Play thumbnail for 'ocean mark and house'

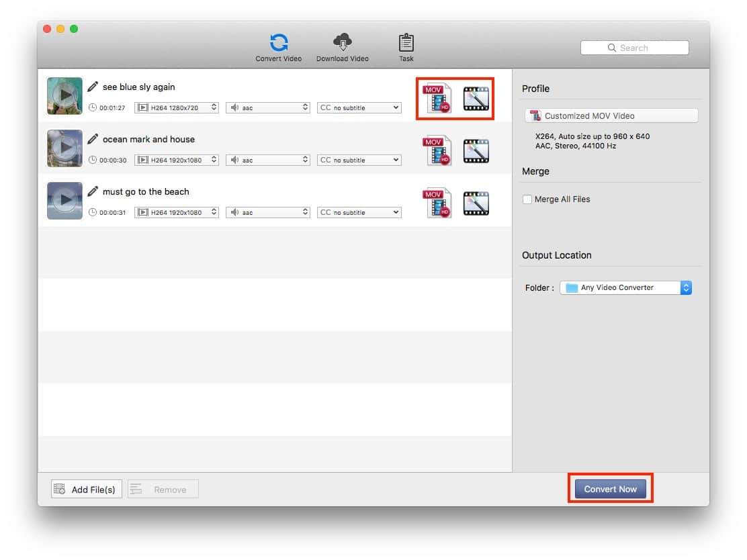tap(64, 148)
